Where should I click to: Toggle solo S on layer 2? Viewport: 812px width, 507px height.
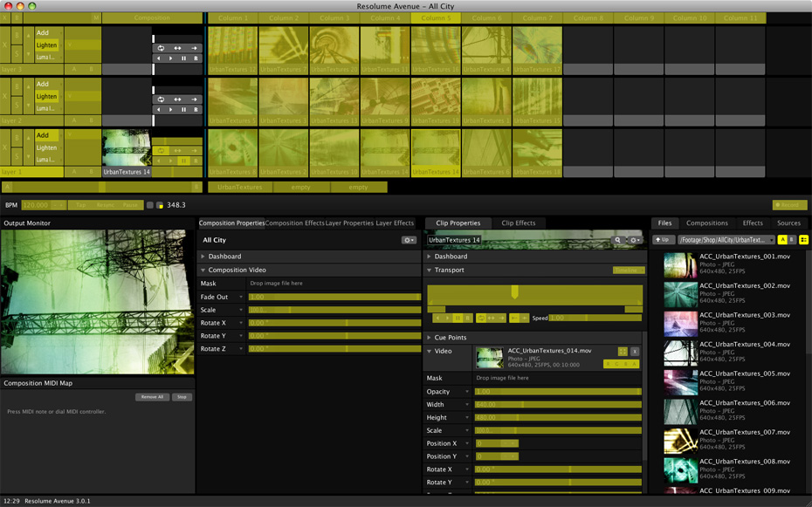tap(17, 106)
